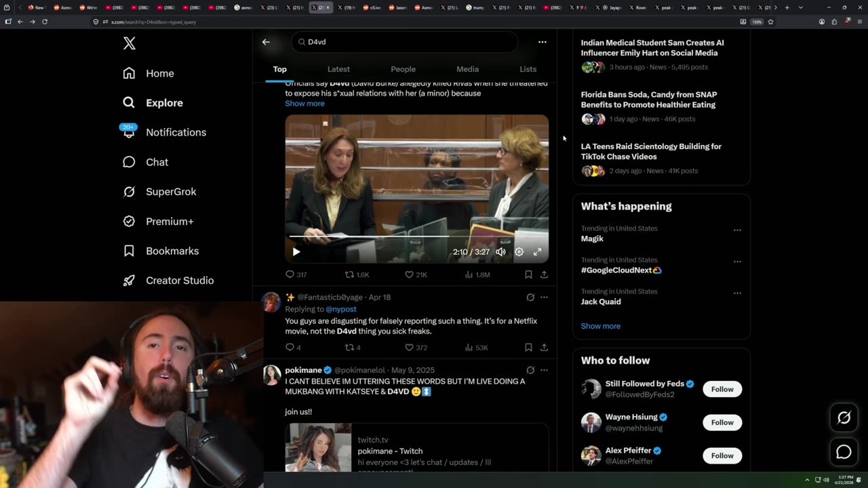The image size is (868, 488).
Task: Share the Fantasticb0yage post
Action: click(x=544, y=348)
